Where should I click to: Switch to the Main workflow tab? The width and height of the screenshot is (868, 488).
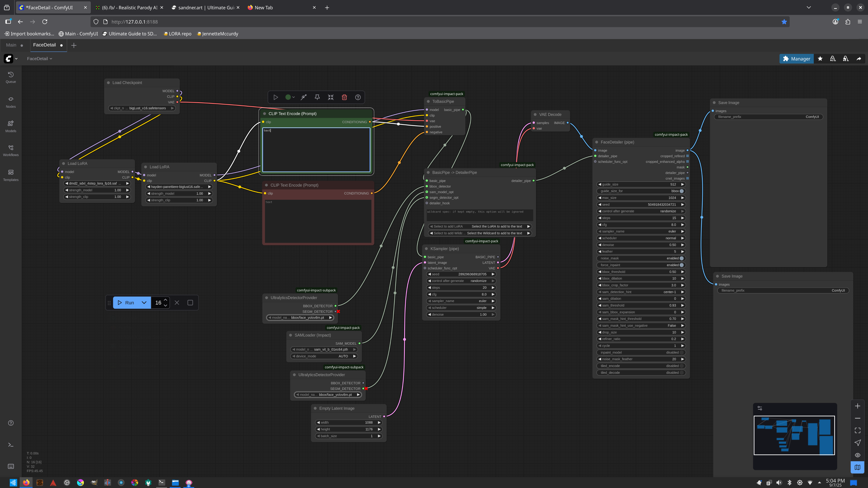(x=11, y=45)
